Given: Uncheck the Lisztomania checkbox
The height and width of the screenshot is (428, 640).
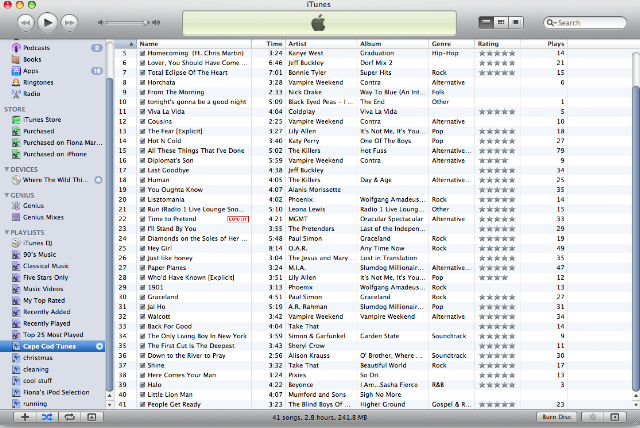Looking at the screenshot, I should coord(142,200).
